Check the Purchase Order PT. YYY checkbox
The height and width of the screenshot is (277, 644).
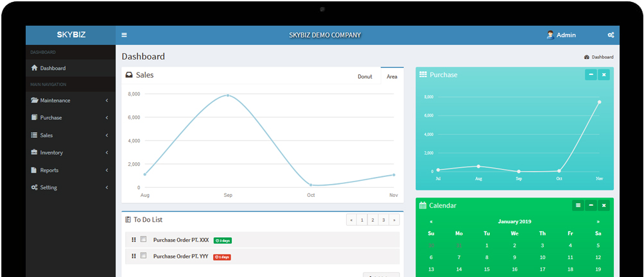coord(143,256)
